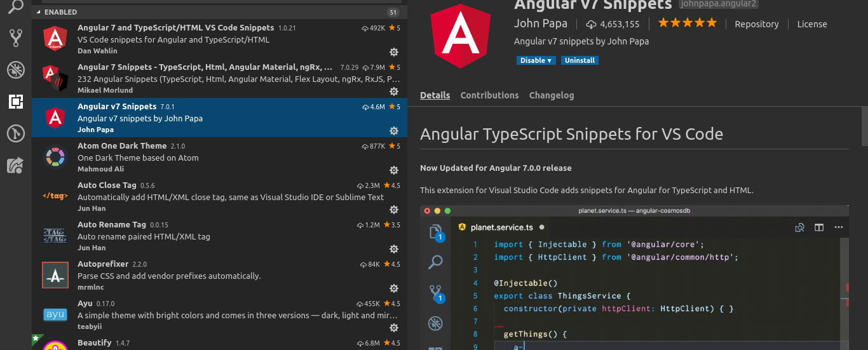This screenshot has height=350, width=868.
Task: Open gear menu for Atom One Dark Theme
Action: [x=394, y=170]
